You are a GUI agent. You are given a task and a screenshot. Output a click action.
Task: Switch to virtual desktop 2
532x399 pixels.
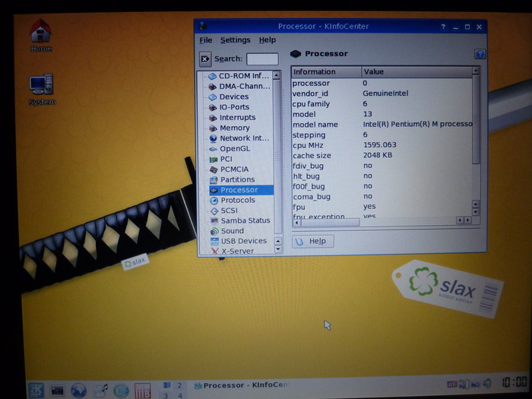click(x=179, y=385)
